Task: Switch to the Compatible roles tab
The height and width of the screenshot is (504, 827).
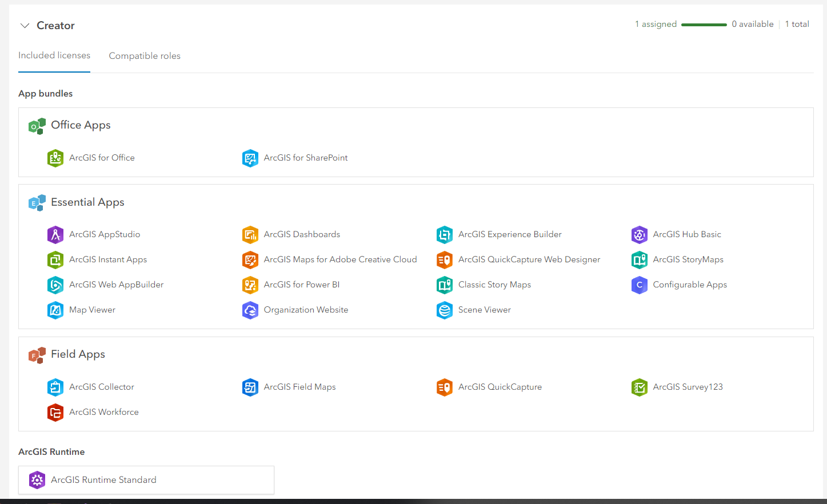Action: click(145, 55)
